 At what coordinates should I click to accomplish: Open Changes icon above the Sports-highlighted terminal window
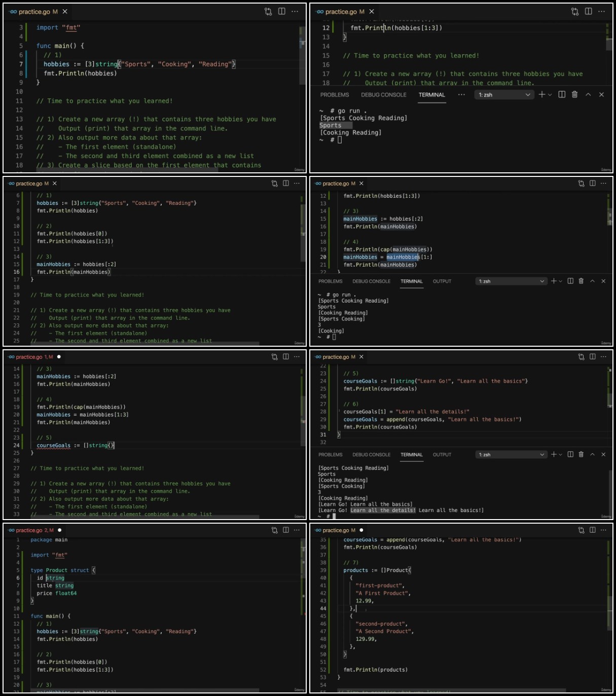pos(575,11)
